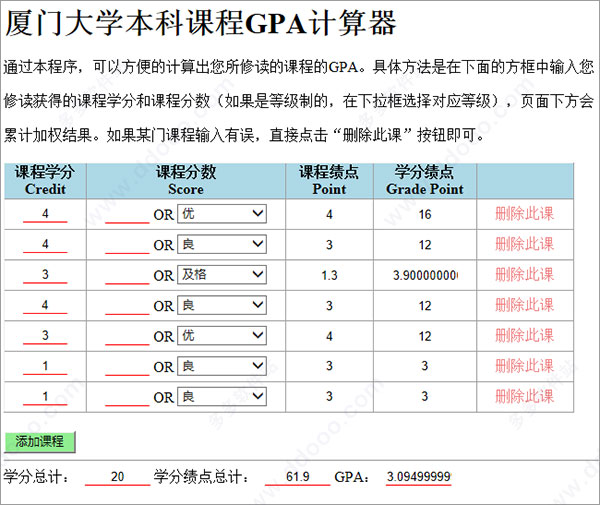Focus the credit field in seventh row
The height and width of the screenshot is (505, 600).
click(45, 397)
